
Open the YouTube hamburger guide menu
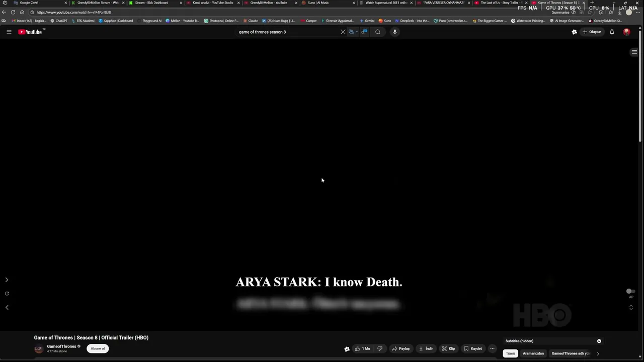[x=9, y=32]
